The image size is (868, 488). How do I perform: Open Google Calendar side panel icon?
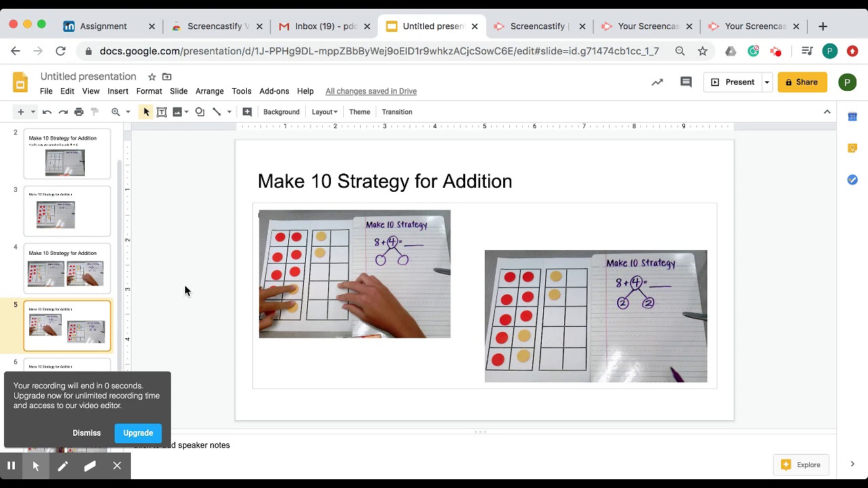point(852,117)
